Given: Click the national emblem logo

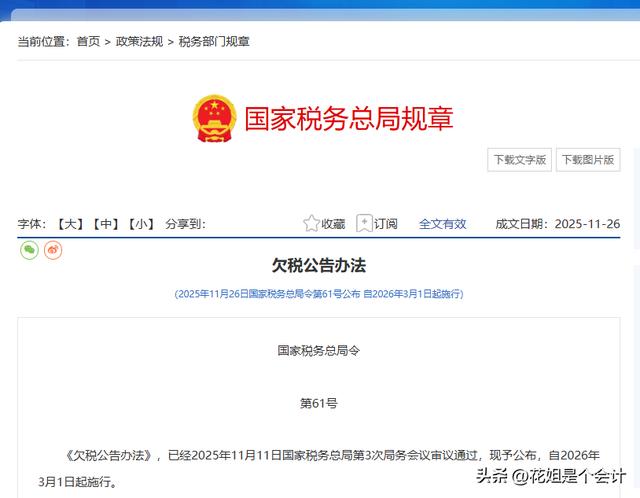Looking at the screenshot, I should click(214, 119).
